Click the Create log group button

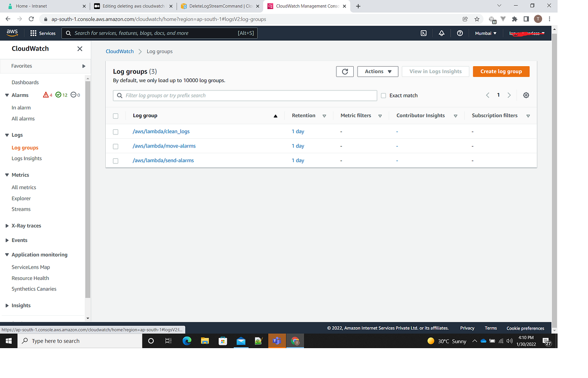(501, 71)
